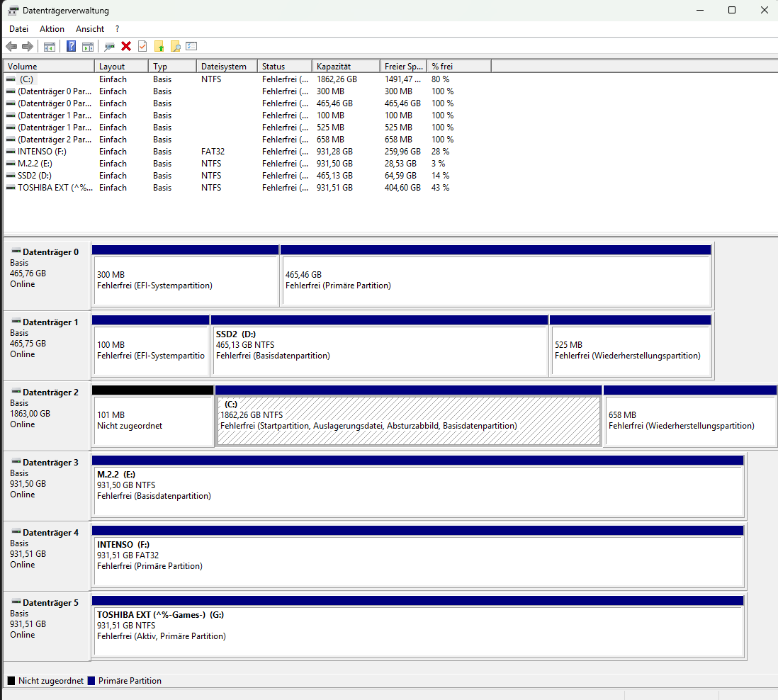
Task: Click the settings list icon in toolbar
Action: (191, 46)
